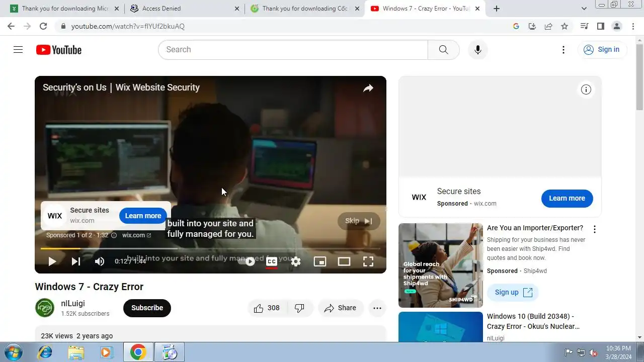Like the video with thumbs up
The height and width of the screenshot is (362, 644).
tap(267, 308)
